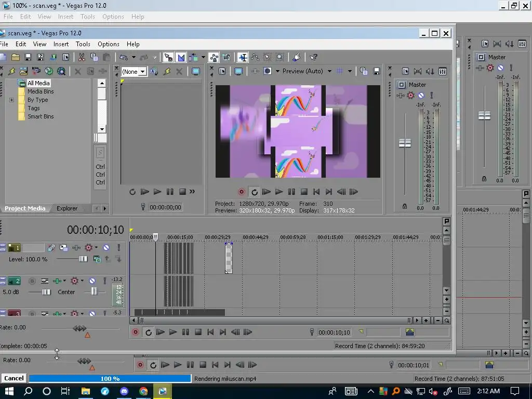Pick the Zoom Edit Tool in toolbar
Screen dimensions: 532x399
280,57
